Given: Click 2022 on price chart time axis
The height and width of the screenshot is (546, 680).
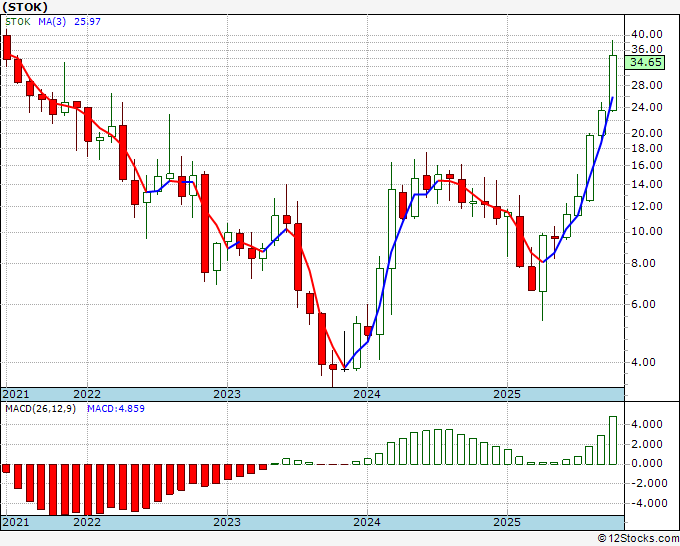Looking at the screenshot, I should coord(87,394).
